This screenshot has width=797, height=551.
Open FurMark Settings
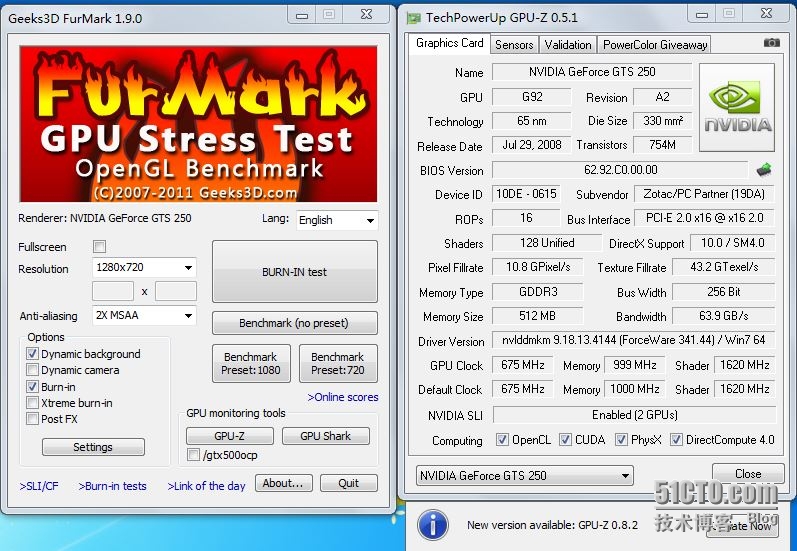(93, 447)
